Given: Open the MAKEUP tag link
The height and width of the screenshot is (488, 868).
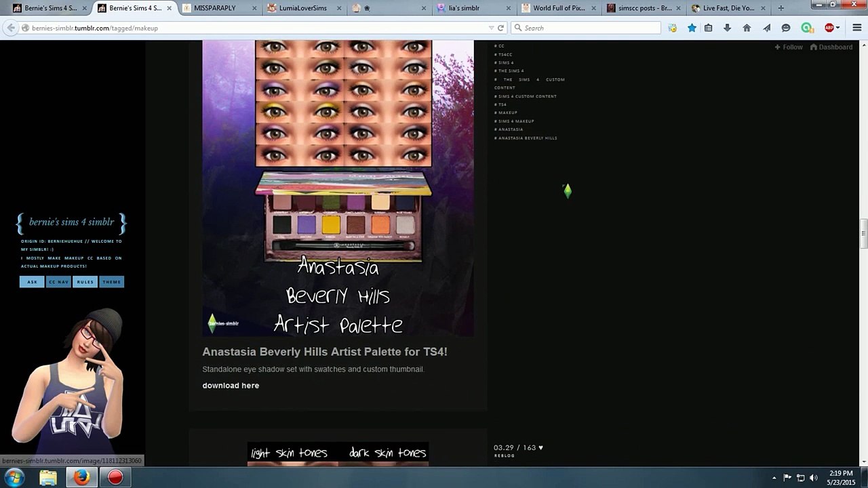Looking at the screenshot, I should (506, 113).
